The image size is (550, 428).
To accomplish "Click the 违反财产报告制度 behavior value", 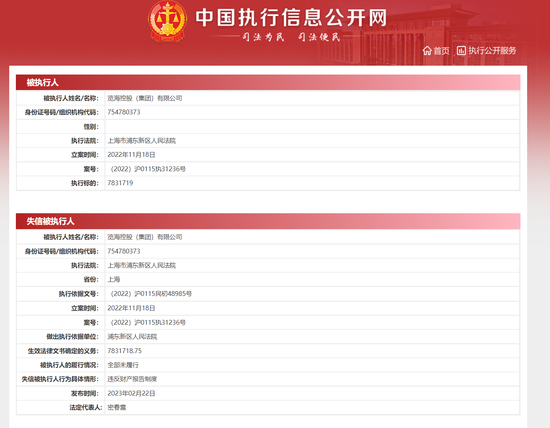I will click(x=132, y=379).
